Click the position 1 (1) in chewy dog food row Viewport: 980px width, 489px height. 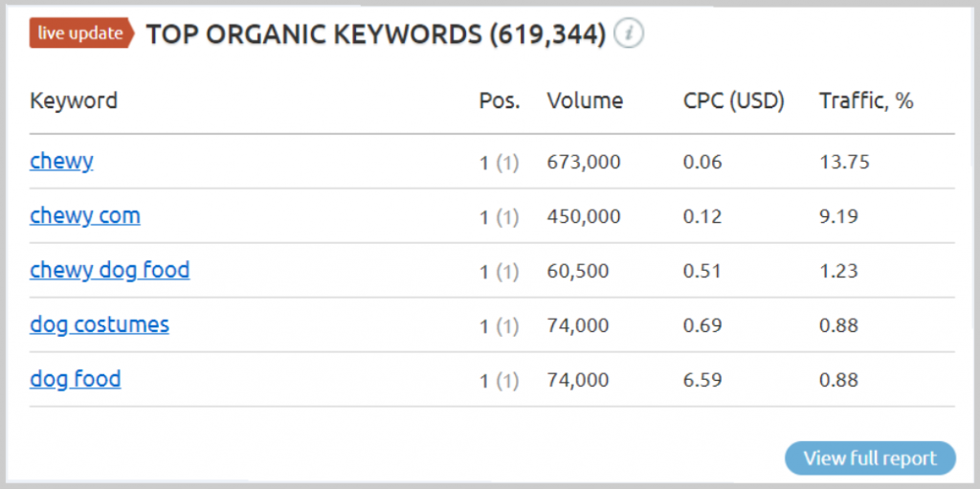pos(499,272)
